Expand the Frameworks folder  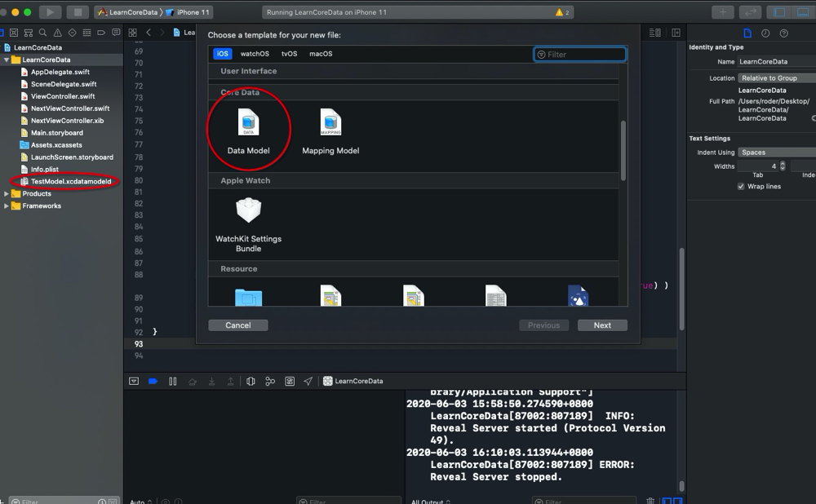click(7, 206)
